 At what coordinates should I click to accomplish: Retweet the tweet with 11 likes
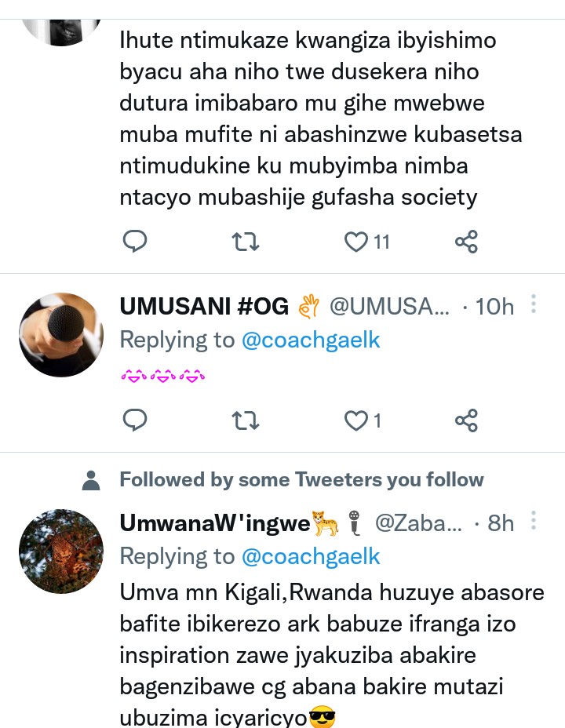click(245, 242)
